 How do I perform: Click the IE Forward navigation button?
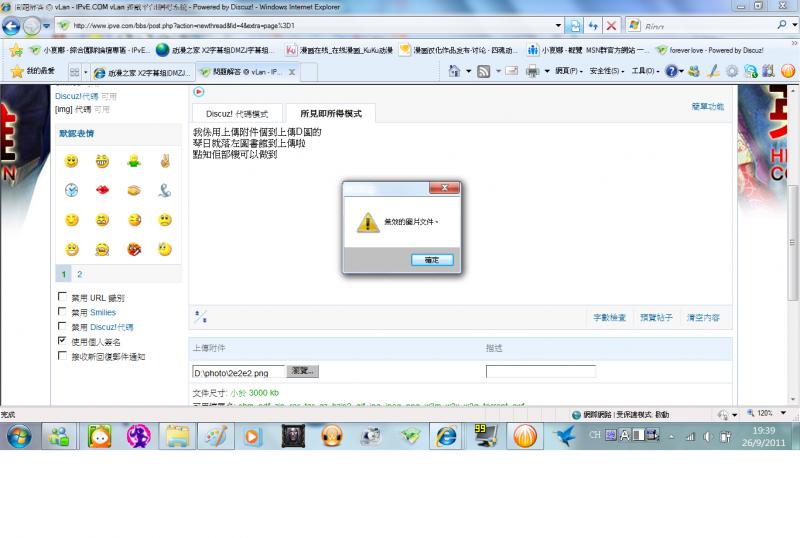pos(32,26)
